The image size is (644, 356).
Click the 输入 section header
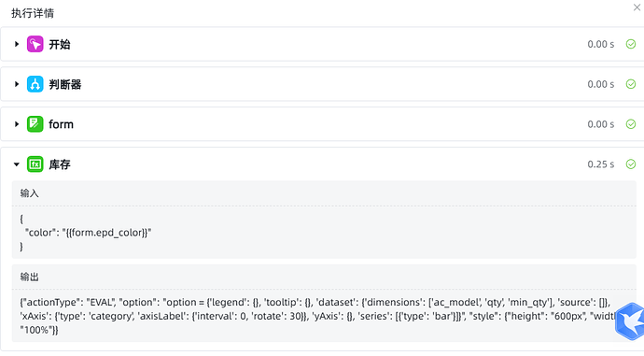point(30,193)
